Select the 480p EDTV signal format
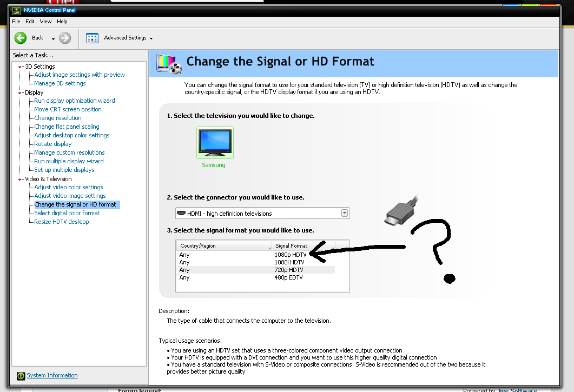The width and height of the screenshot is (574, 392). click(288, 277)
